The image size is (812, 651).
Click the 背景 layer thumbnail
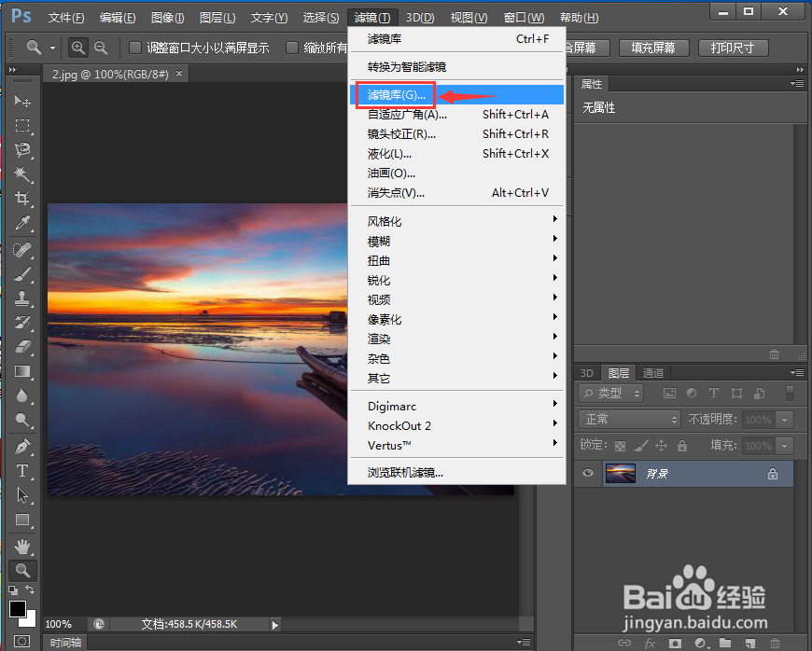point(619,473)
